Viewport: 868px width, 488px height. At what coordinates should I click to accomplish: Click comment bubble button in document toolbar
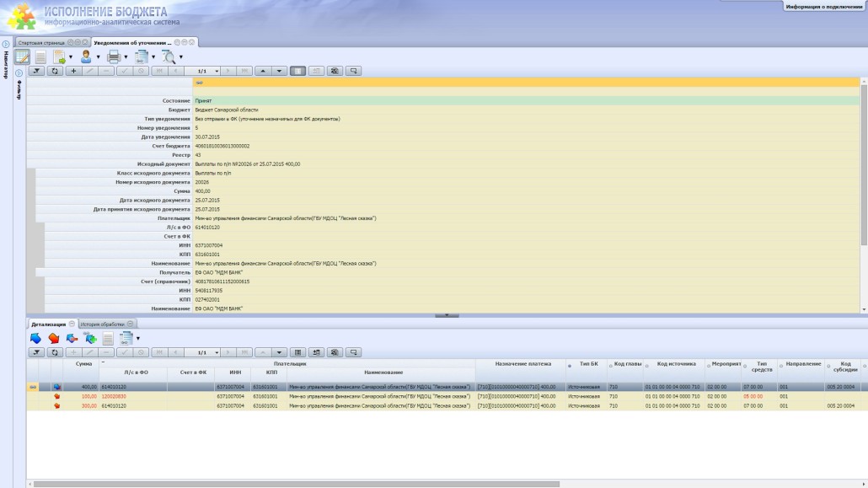pos(353,71)
